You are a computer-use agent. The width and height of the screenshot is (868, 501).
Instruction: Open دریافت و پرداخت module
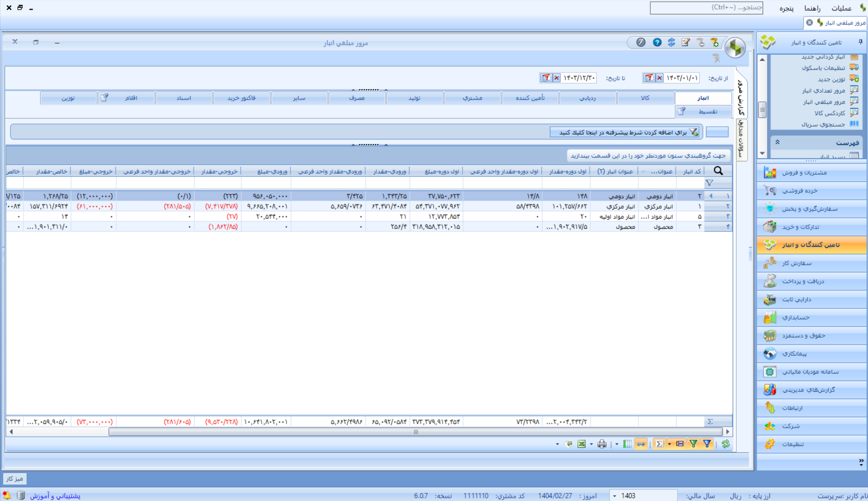[812, 281]
